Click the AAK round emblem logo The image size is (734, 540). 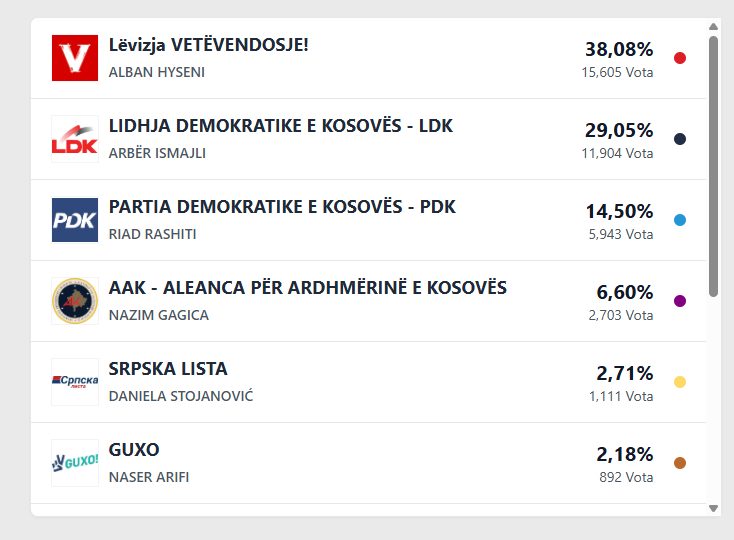[x=75, y=301]
